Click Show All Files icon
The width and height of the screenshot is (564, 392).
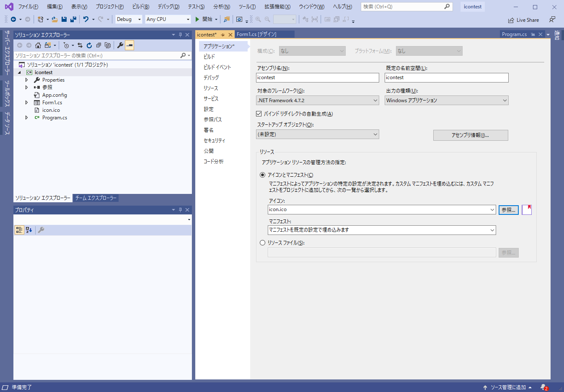[108, 45]
